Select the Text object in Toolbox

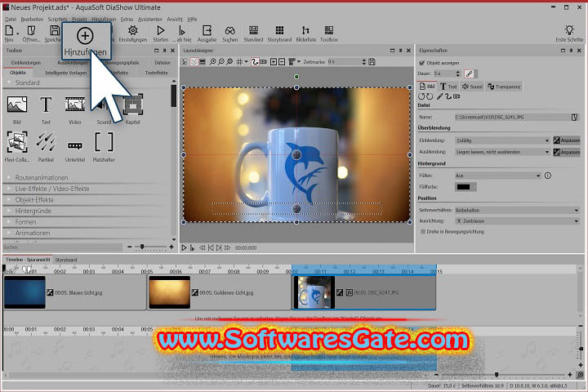[x=46, y=109]
